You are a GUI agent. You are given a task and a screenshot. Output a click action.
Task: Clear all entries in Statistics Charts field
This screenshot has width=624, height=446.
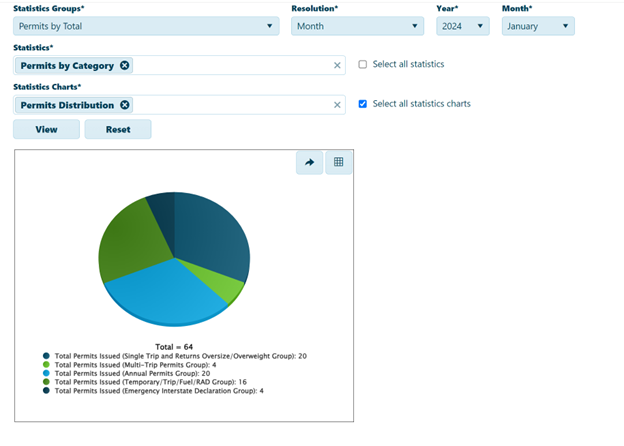coord(337,105)
